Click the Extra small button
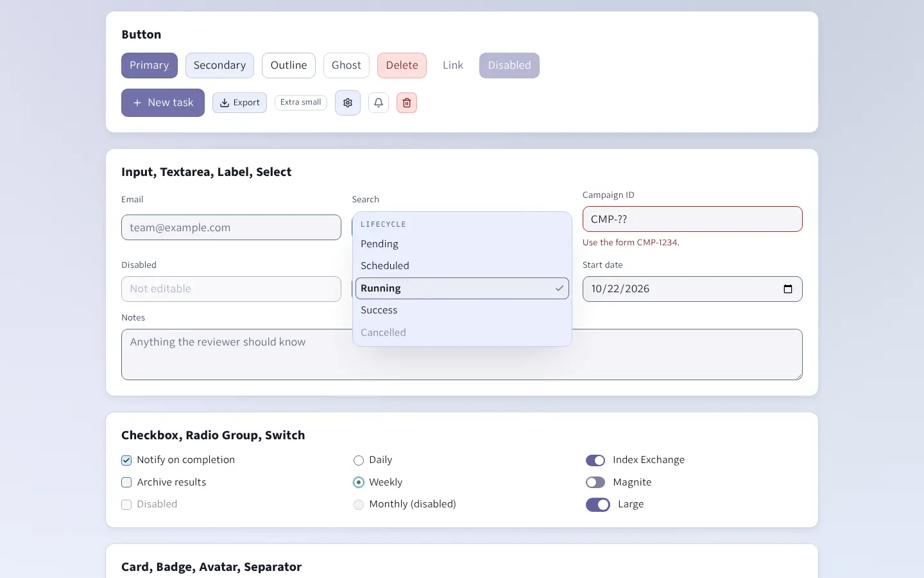 tap(301, 103)
